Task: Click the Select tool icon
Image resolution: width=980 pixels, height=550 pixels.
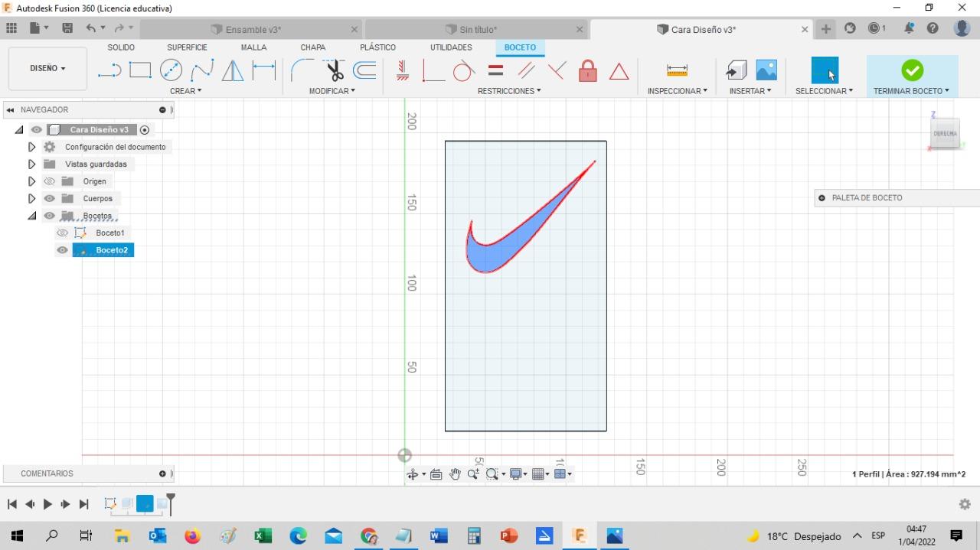Action: (x=825, y=70)
